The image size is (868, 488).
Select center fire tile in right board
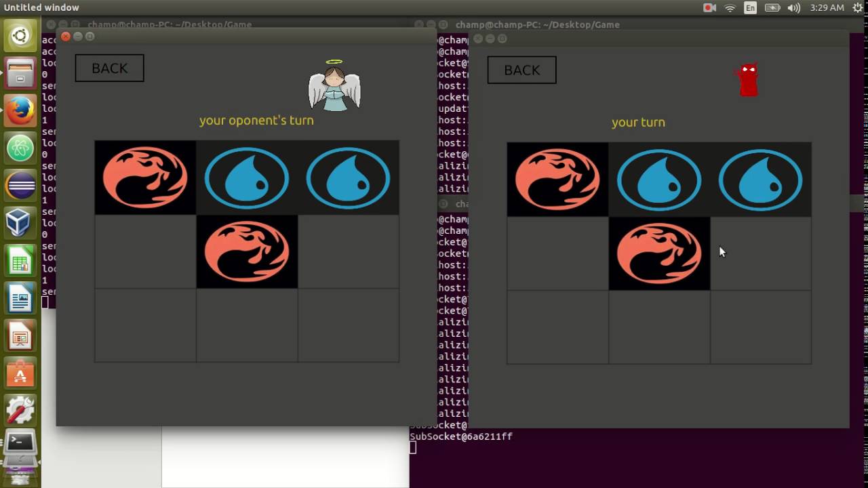[x=659, y=254]
